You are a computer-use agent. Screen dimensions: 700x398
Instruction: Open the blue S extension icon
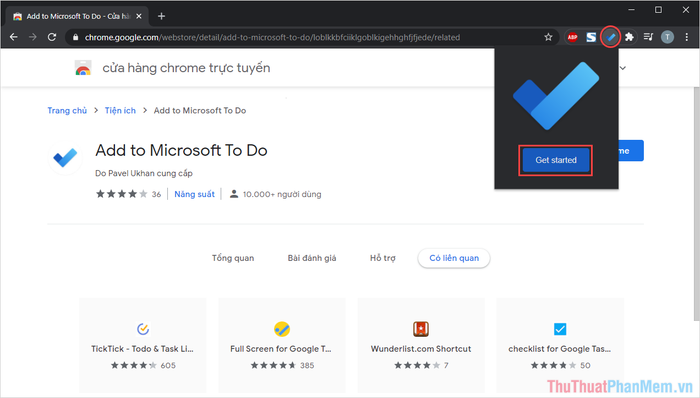[x=591, y=37]
